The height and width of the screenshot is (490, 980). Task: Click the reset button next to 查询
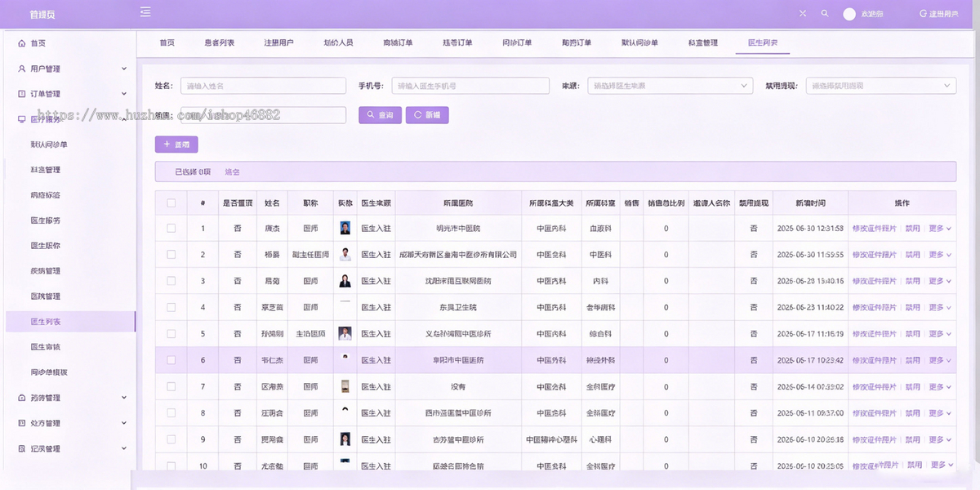426,115
